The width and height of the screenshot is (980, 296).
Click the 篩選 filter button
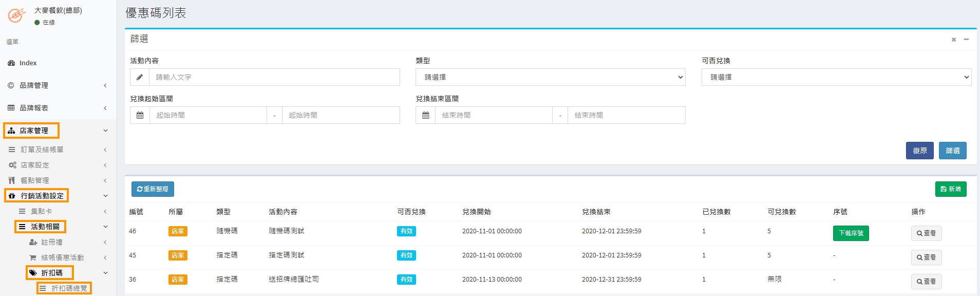[952, 151]
